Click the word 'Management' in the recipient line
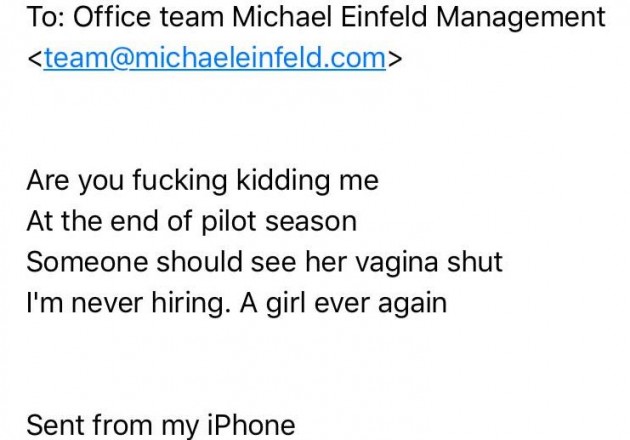Screen dimensions: 630x440 click(521, 18)
